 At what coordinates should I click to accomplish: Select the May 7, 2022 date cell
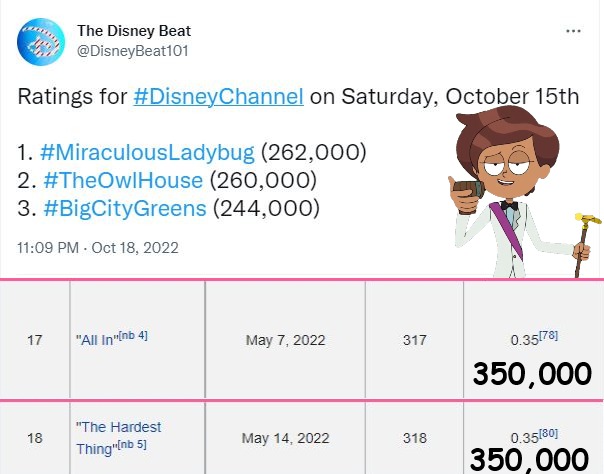(x=285, y=340)
